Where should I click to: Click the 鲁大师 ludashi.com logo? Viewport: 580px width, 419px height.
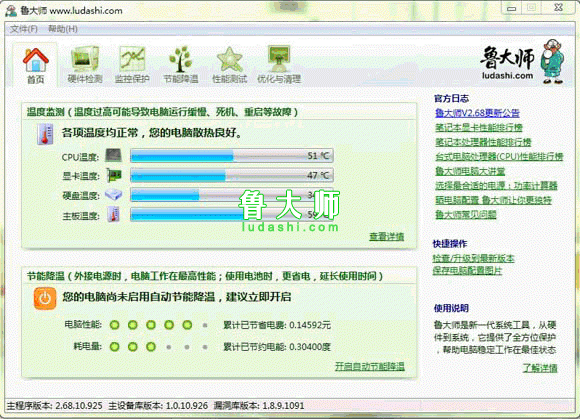pos(508,63)
